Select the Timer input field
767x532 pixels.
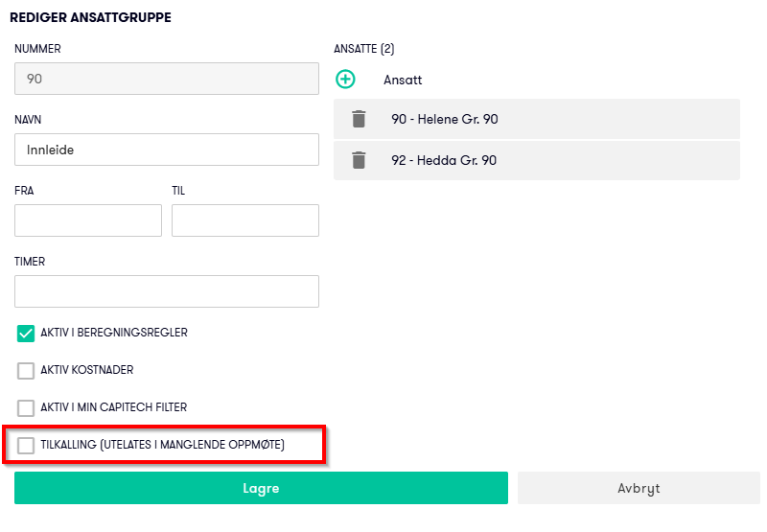[x=167, y=291]
